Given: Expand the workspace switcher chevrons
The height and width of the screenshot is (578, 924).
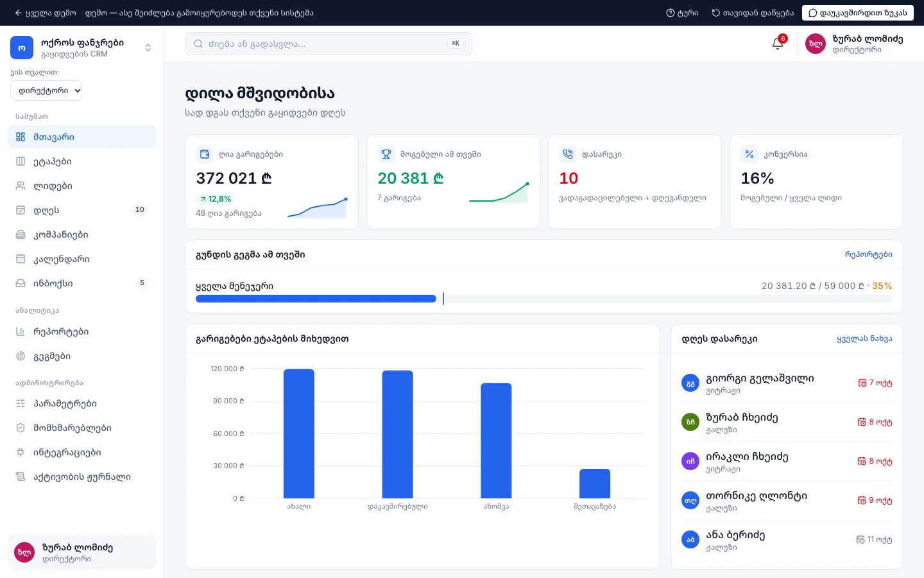Looking at the screenshot, I should point(148,48).
